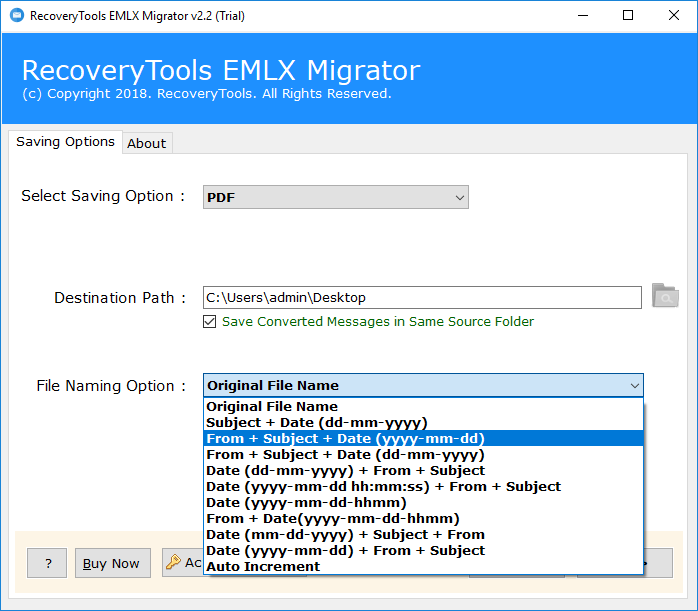Close the EMLX Migrator window
Viewport: 698px width, 611px height.
click(674, 16)
